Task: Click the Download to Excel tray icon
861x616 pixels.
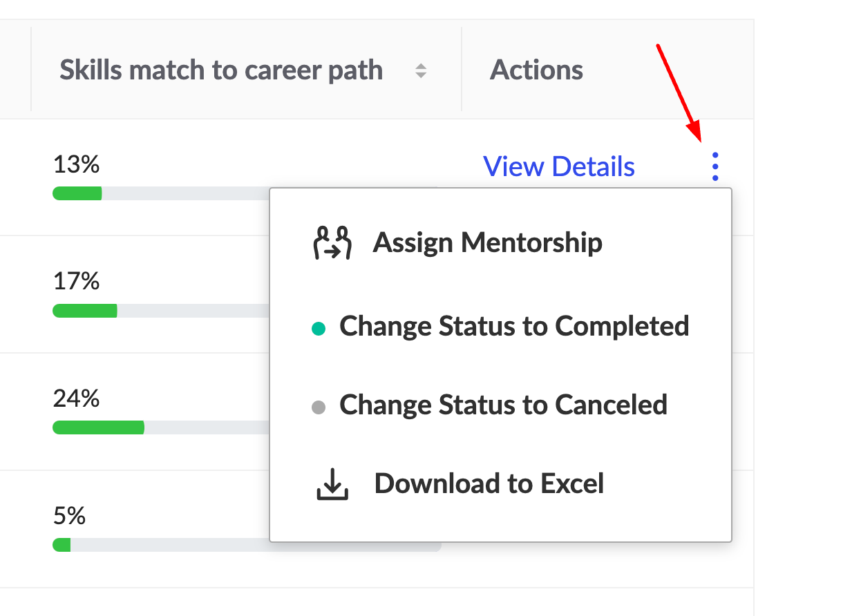Action: coord(332,484)
